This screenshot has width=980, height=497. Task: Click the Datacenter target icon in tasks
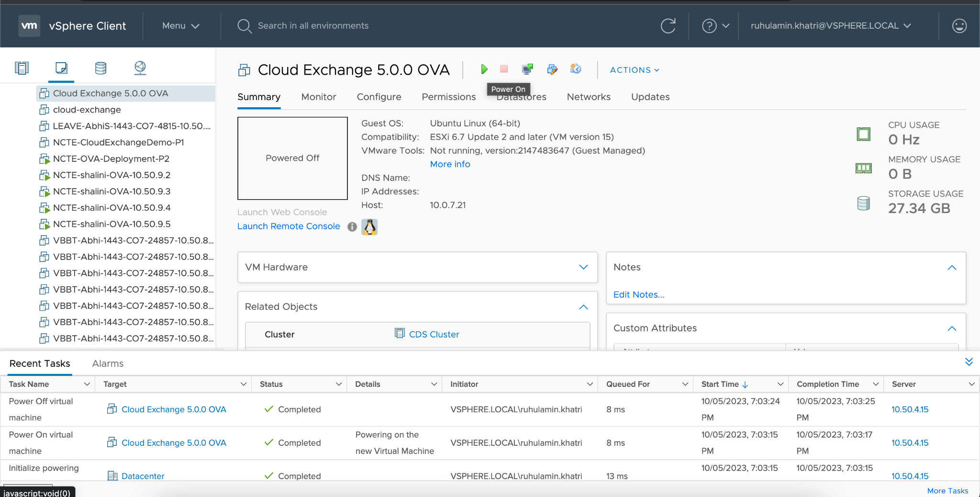pos(112,476)
